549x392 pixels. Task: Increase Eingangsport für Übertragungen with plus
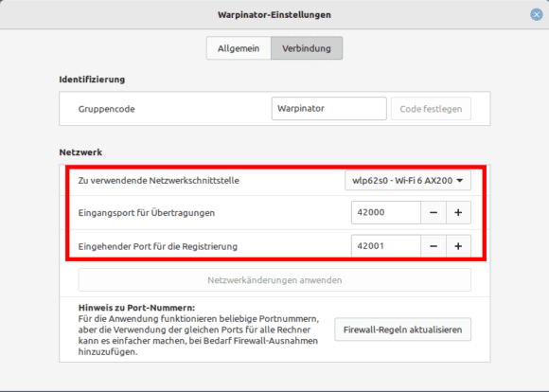point(458,213)
